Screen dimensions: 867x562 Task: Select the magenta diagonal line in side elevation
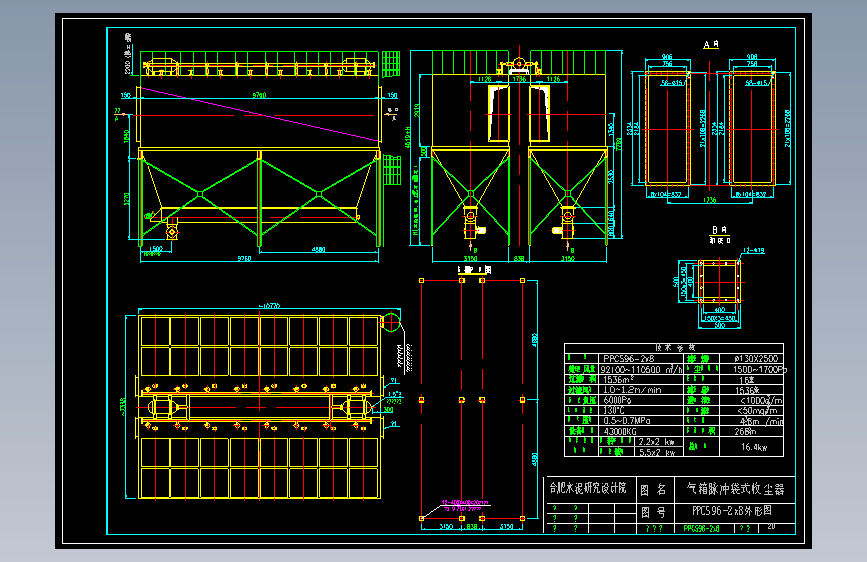click(260, 114)
